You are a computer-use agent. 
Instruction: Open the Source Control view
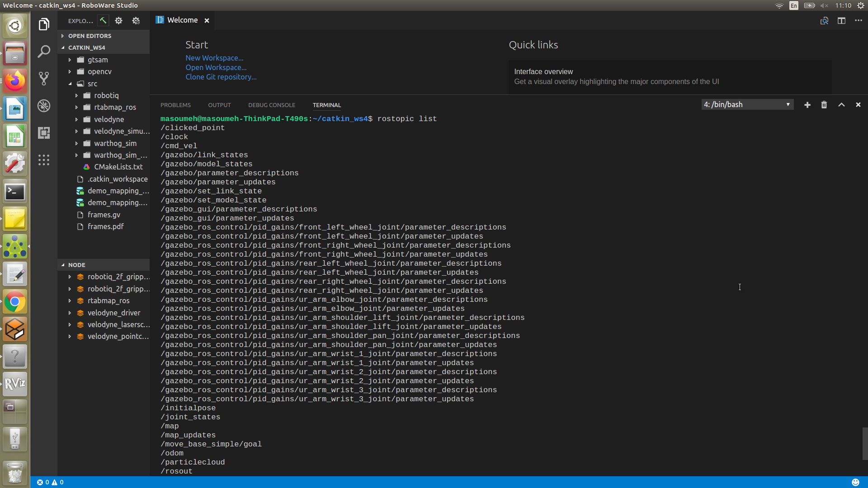tap(44, 79)
